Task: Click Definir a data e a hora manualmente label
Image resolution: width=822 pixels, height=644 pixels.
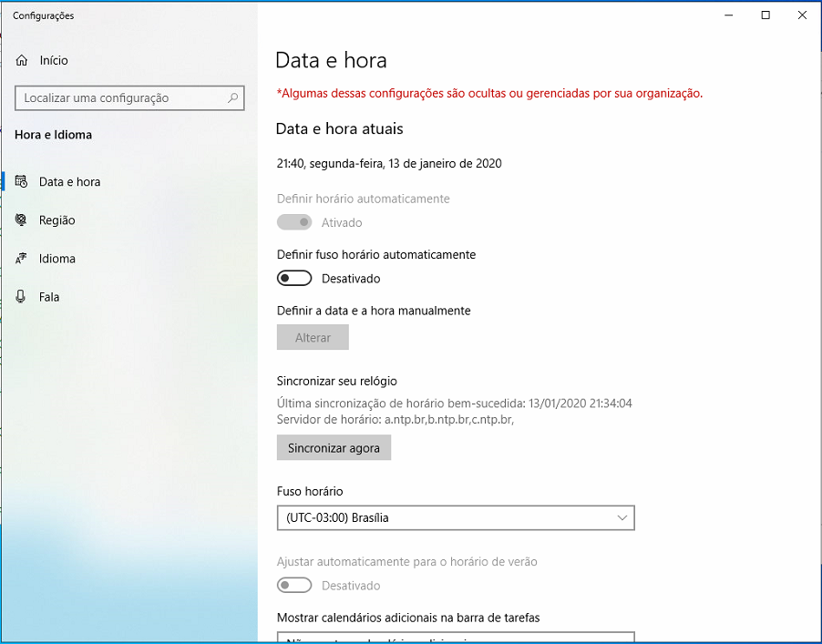Action: click(x=374, y=311)
